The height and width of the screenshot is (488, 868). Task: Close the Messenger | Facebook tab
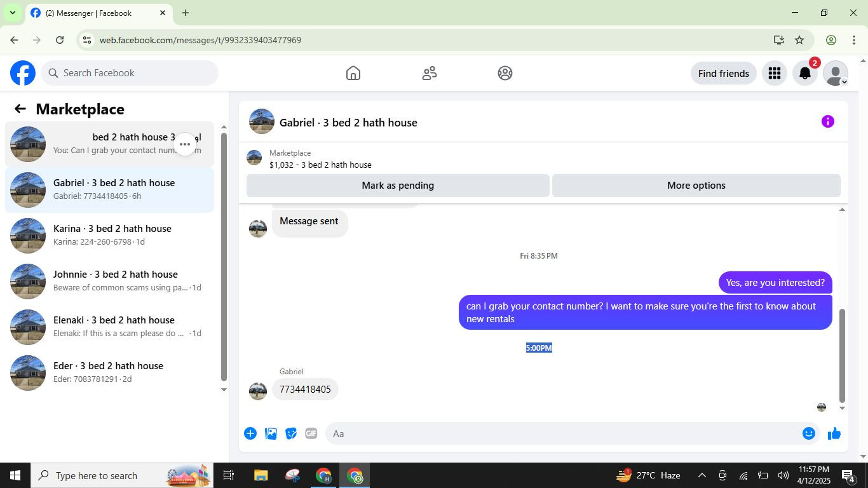(x=163, y=13)
